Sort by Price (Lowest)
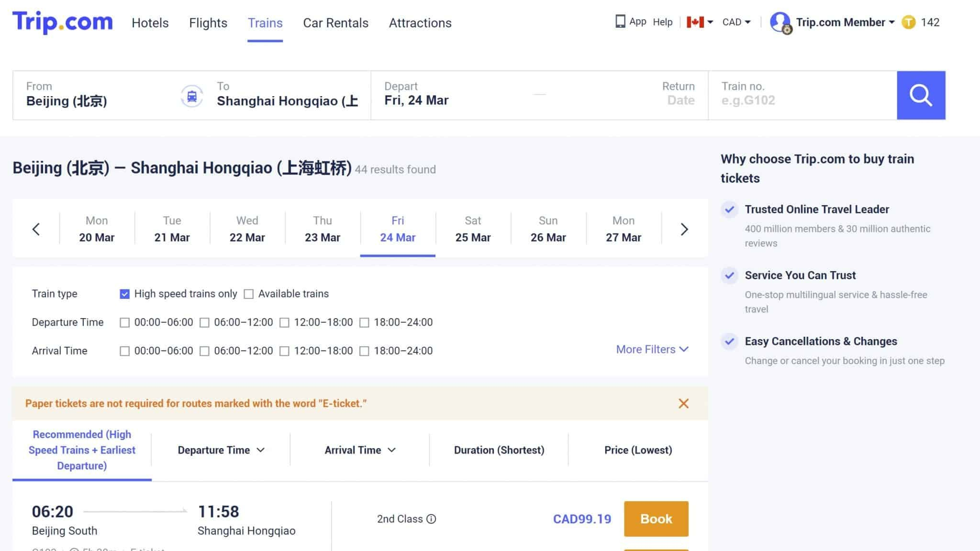 click(638, 450)
